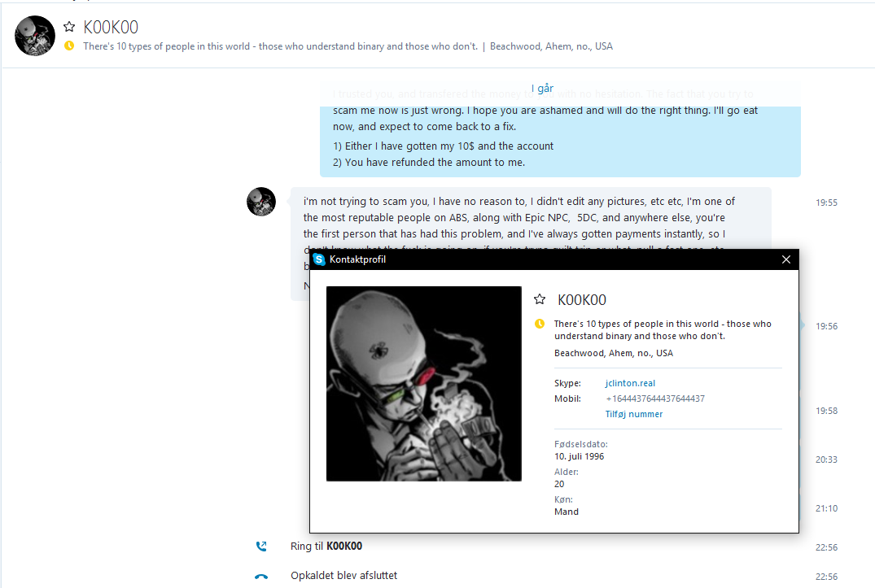Click the Mobil label in Kontaktprofil
Image resolution: width=875 pixels, height=588 pixels.
pyautogui.click(x=567, y=399)
